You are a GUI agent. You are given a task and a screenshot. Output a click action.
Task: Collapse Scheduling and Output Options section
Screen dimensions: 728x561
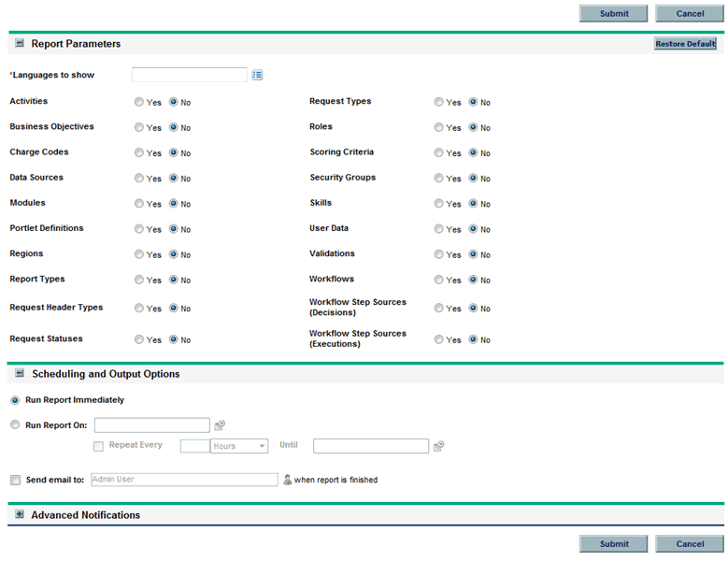tap(19, 374)
